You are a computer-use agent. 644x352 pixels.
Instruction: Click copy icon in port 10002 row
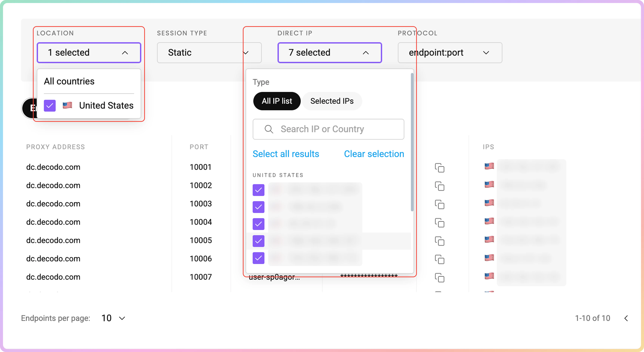coord(439,186)
